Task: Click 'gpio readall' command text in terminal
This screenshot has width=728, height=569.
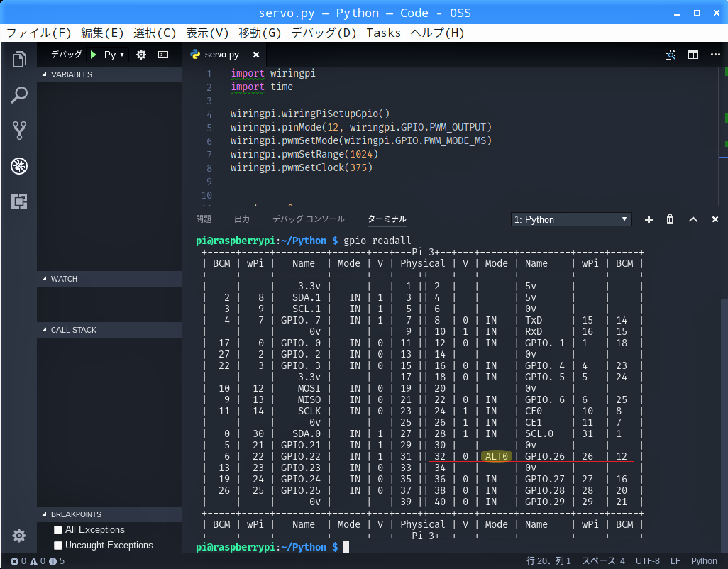Action: click(x=377, y=241)
